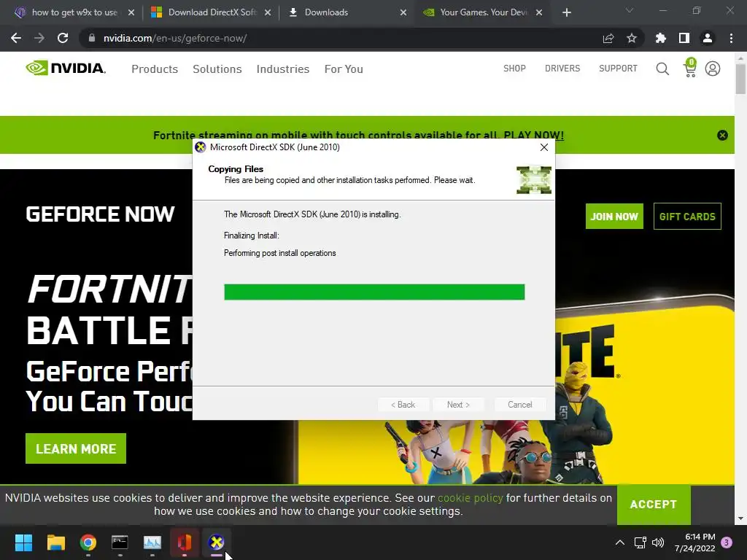Click the DirectX installer taskbar icon
Screen dimensions: 747x560
(x=216, y=542)
